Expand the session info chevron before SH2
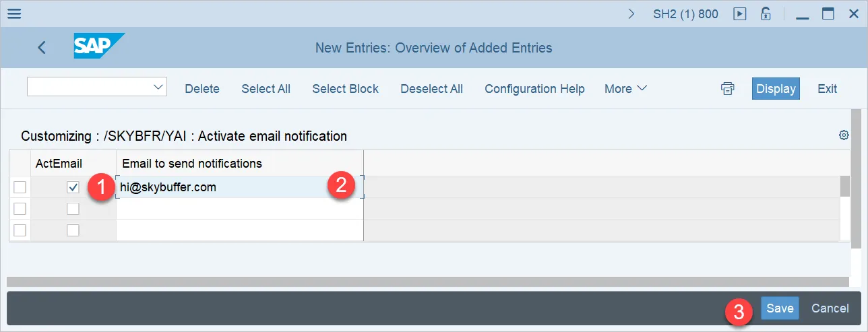The height and width of the screenshot is (332, 868). (631, 13)
